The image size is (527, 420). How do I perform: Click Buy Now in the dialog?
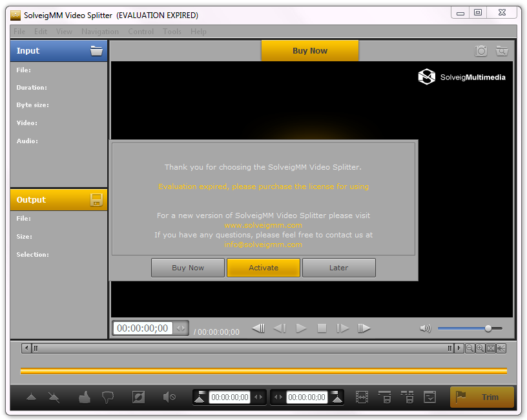[x=188, y=268]
